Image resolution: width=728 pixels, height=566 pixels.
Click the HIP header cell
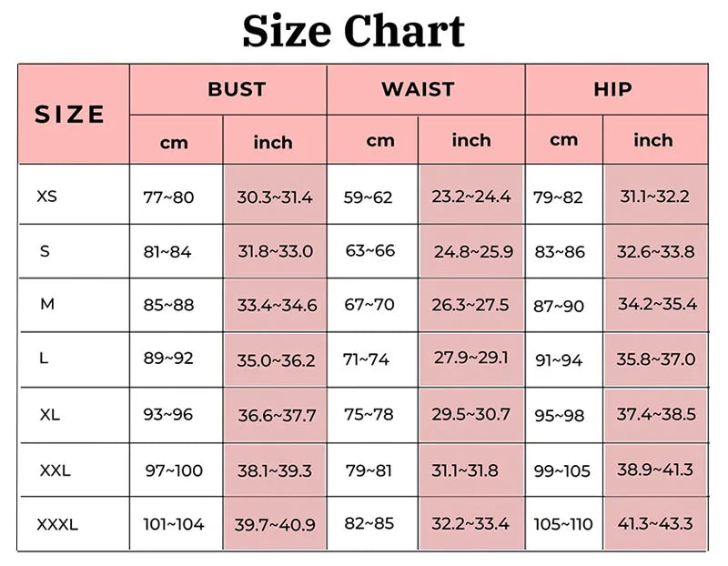point(612,89)
